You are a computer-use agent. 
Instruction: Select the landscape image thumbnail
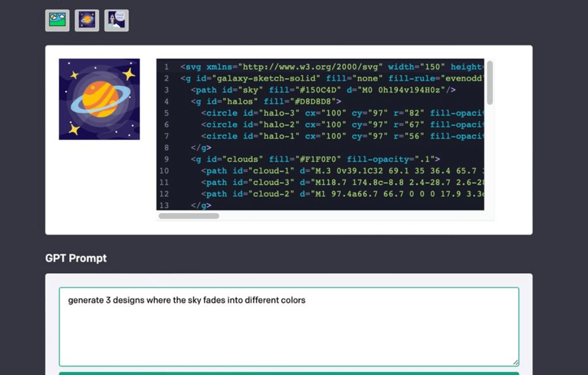57,21
